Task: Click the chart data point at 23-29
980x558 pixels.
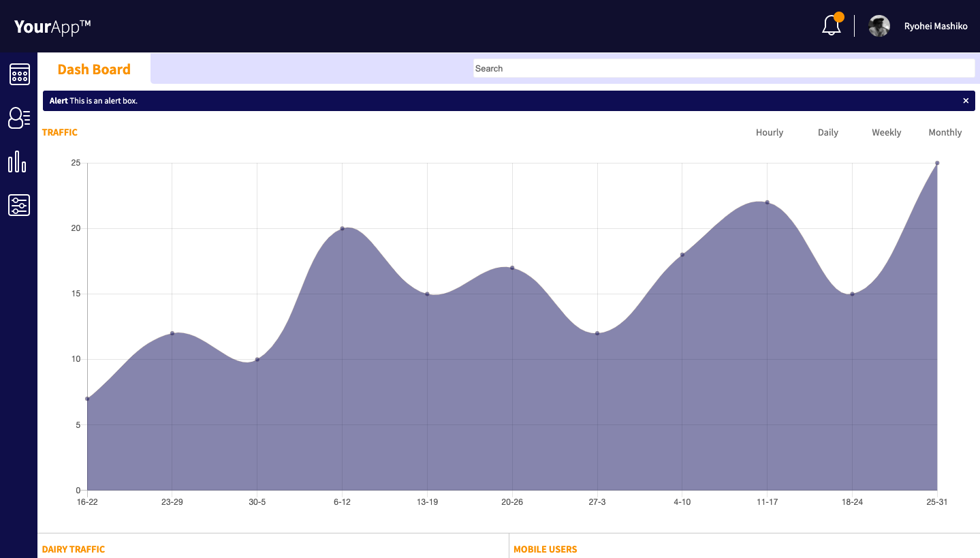Action: coord(172,333)
